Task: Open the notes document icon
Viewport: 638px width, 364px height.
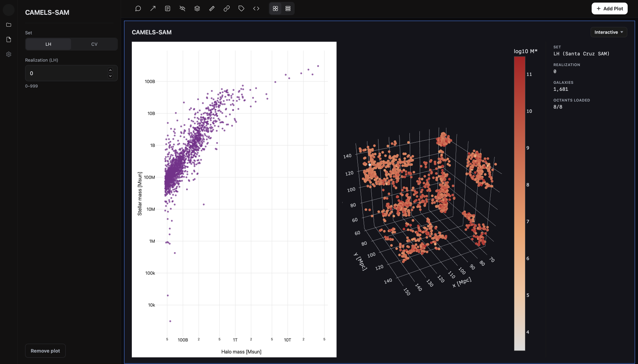Action: (168, 8)
